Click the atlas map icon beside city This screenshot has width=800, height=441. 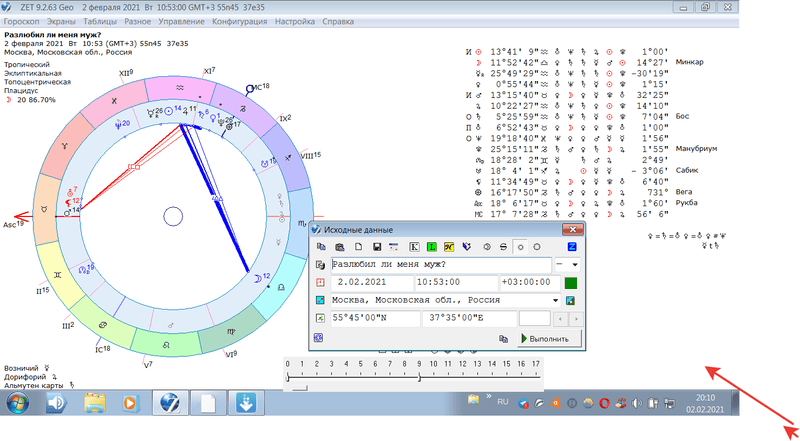[x=320, y=301]
